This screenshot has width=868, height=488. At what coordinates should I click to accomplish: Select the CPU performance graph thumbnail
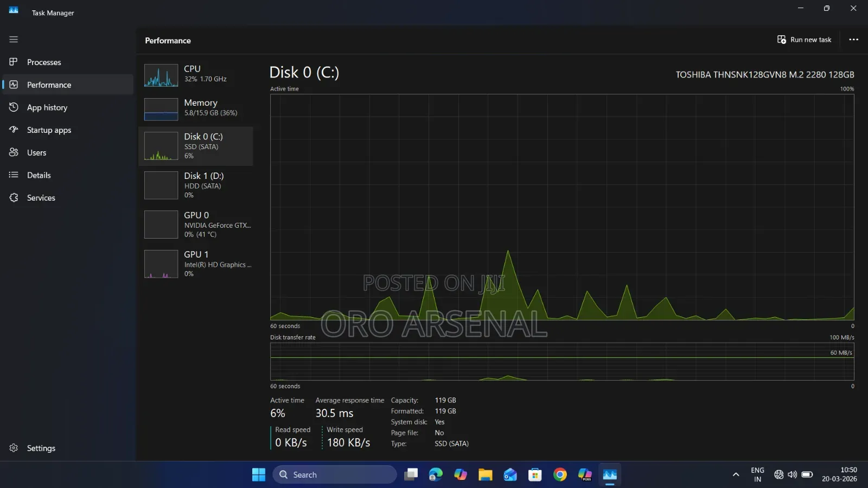(x=161, y=75)
